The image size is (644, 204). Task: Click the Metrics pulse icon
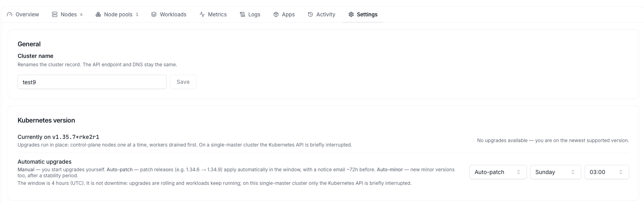[202, 14]
